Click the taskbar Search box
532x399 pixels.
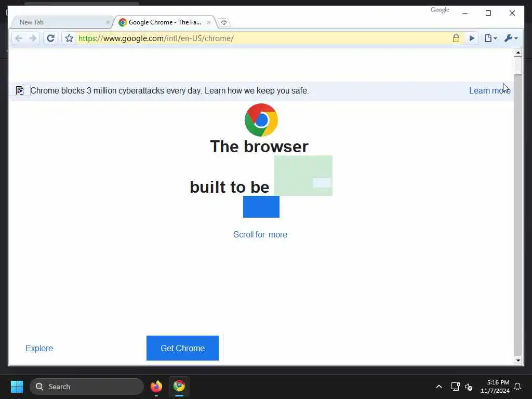(x=87, y=387)
